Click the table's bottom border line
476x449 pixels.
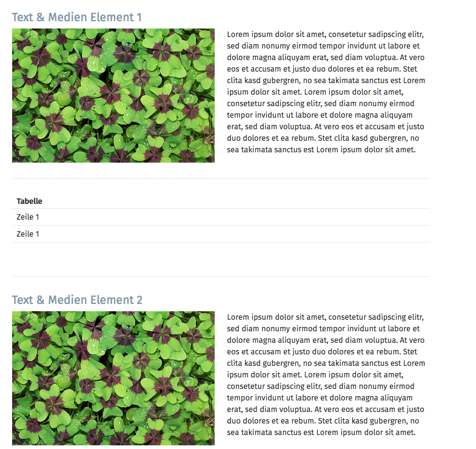coord(221,243)
